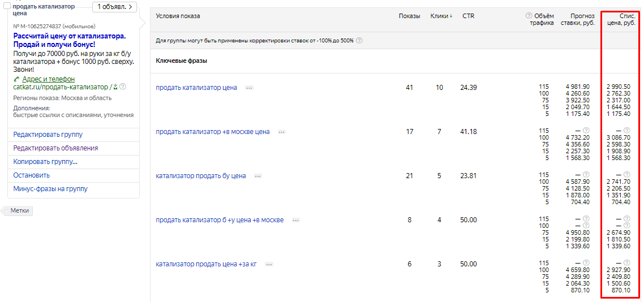The image size is (644, 302).
Task: Expand the '1 объявл.' ads button
Action: [x=114, y=7]
